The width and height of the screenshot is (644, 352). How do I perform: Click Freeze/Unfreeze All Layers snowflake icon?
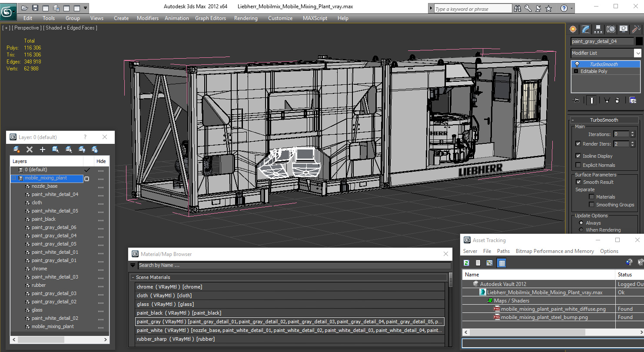[95, 149]
